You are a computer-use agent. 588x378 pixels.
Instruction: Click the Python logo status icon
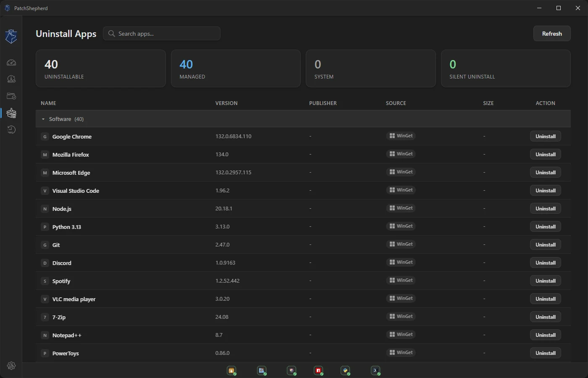point(345,370)
